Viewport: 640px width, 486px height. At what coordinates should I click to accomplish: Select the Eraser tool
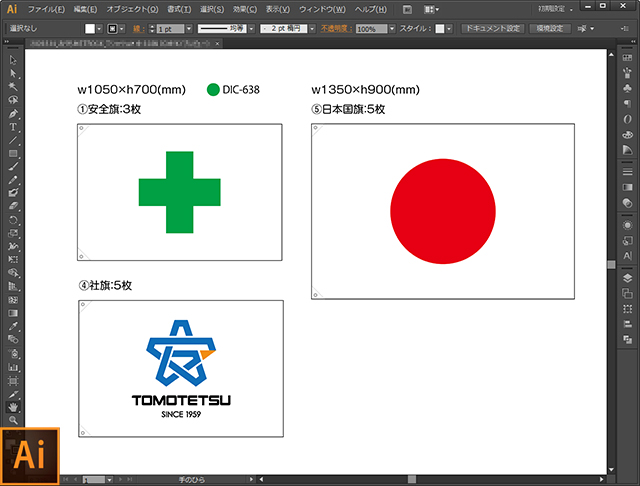13,206
